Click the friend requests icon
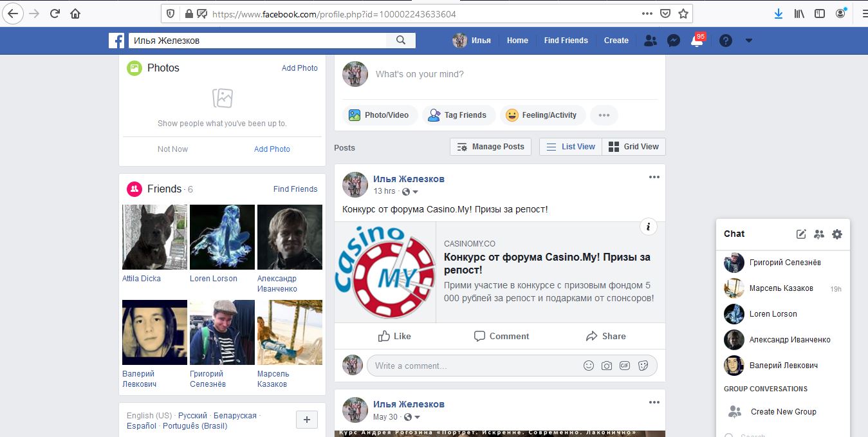Screen dimensions: 868x437 (651, 41)
